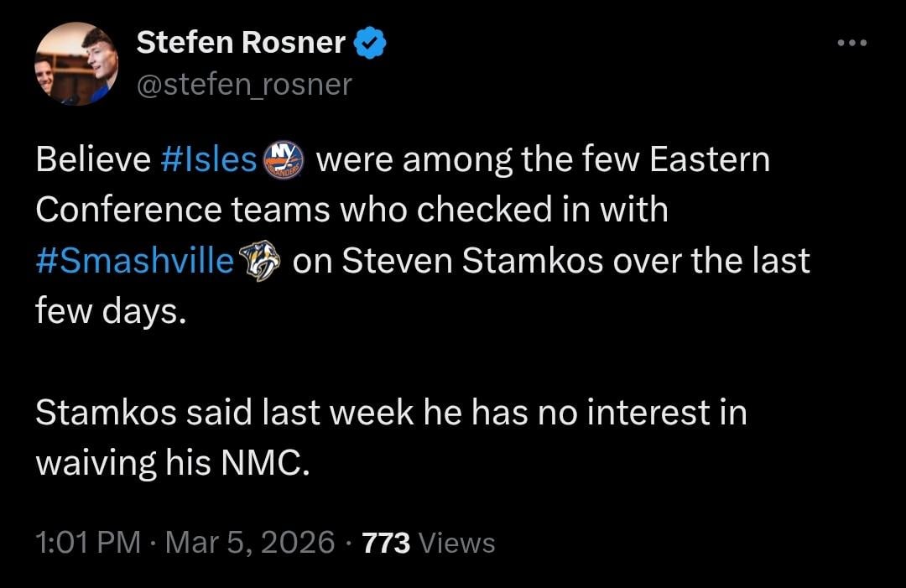Click the word "Believe" starting the tweet

point(92,159)
